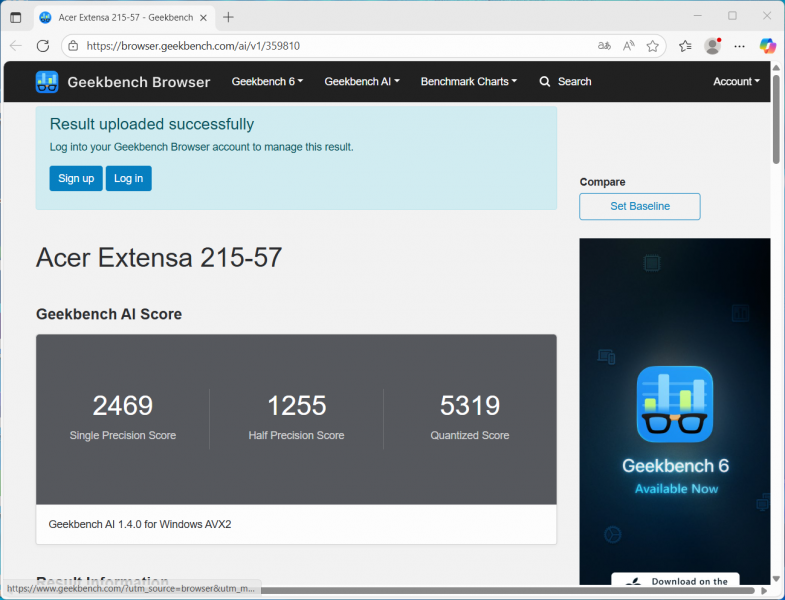The width and height of the screenshot is (785, 600).
Task: Expand the Geekbench 6 dropdown menu
Action: coord(267,82)
